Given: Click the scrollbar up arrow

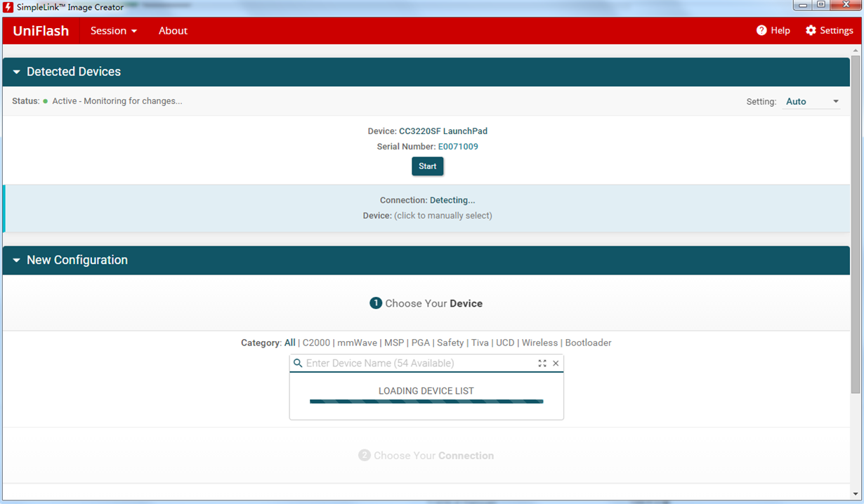Looking at the screenshot, I should [856, 51].
